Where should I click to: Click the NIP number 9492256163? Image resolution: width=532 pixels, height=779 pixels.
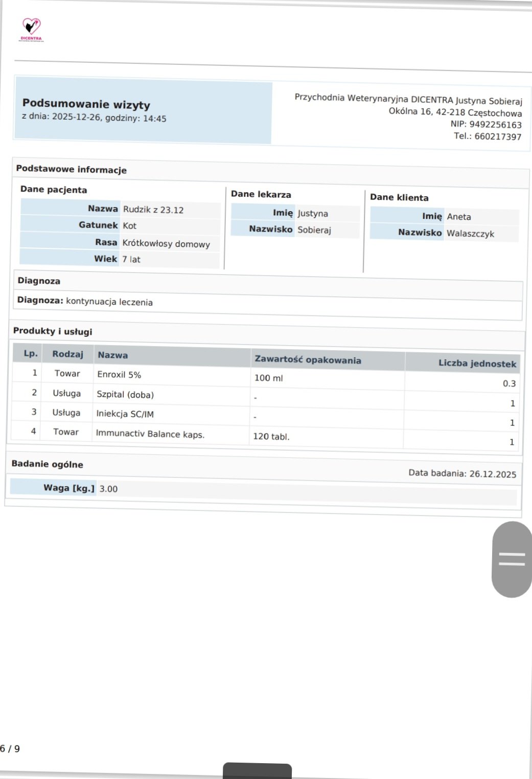point(495,125)
